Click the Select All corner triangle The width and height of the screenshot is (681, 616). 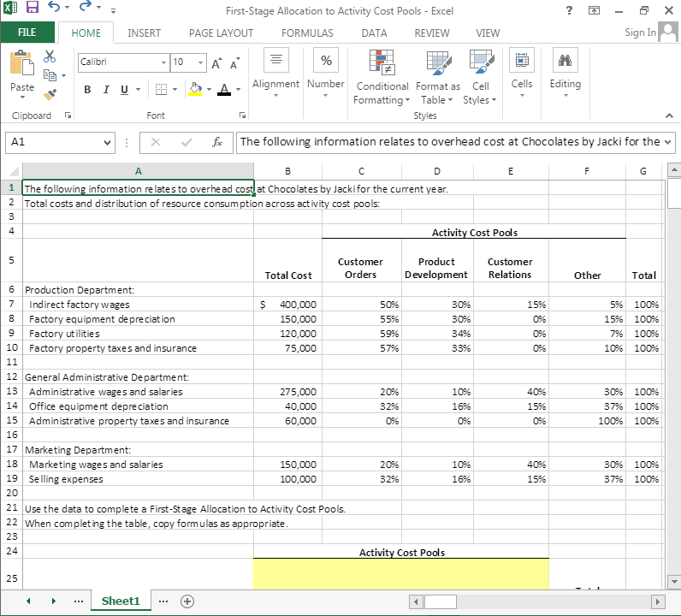pyautogui.click(x=13, y=171)
